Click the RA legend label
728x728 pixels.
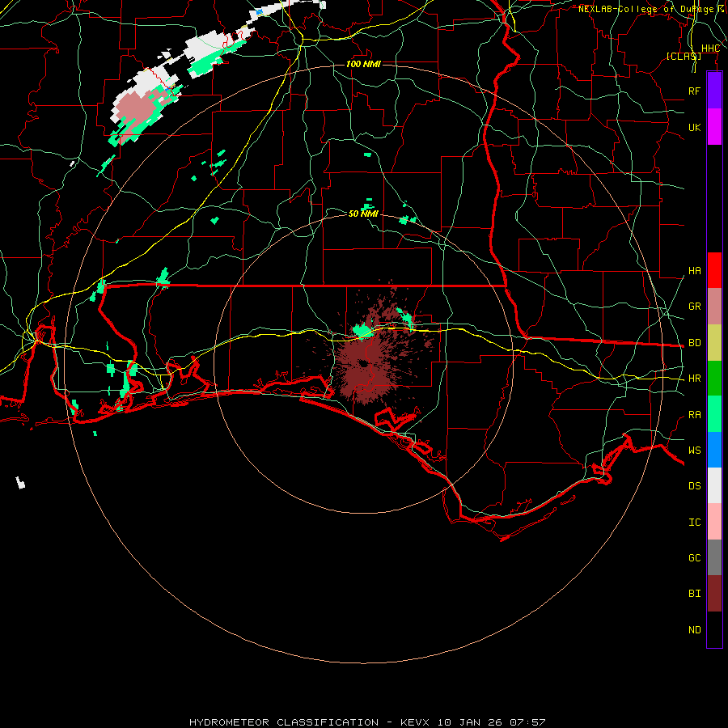[694, 415]
